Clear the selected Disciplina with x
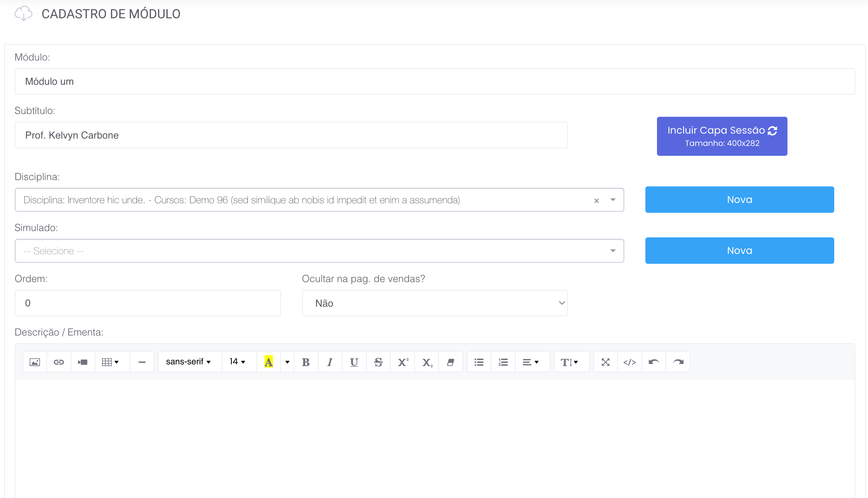Image resolution: width=868 pixels, height=498 pixels. click(596, 200)
